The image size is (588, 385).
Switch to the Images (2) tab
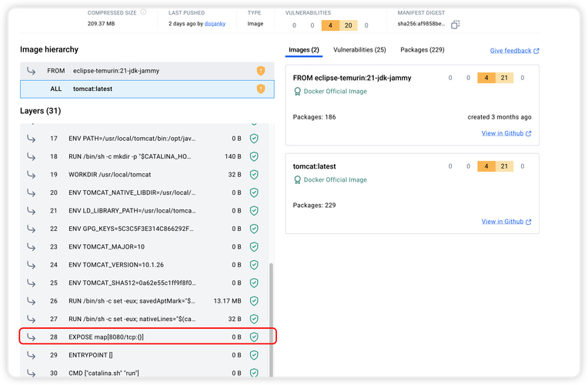304,50
